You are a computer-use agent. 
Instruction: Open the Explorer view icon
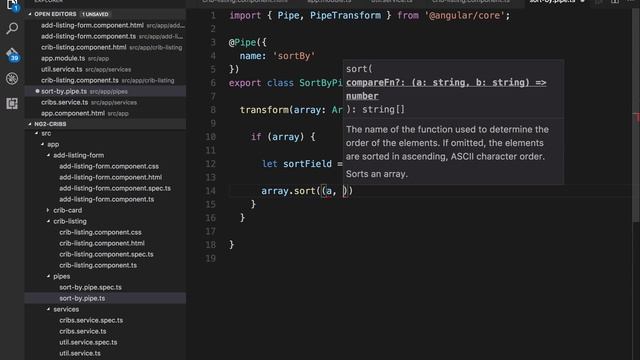point(12,5)
